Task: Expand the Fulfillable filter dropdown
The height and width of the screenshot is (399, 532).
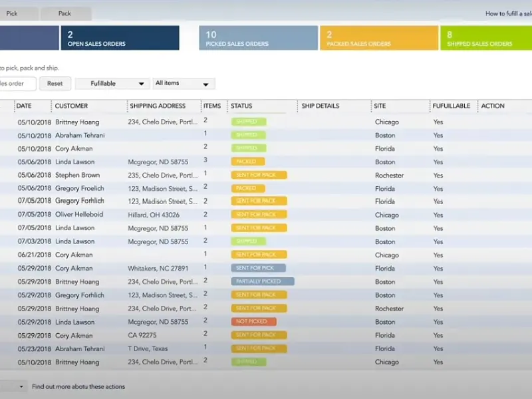Action: click(111, 84)
